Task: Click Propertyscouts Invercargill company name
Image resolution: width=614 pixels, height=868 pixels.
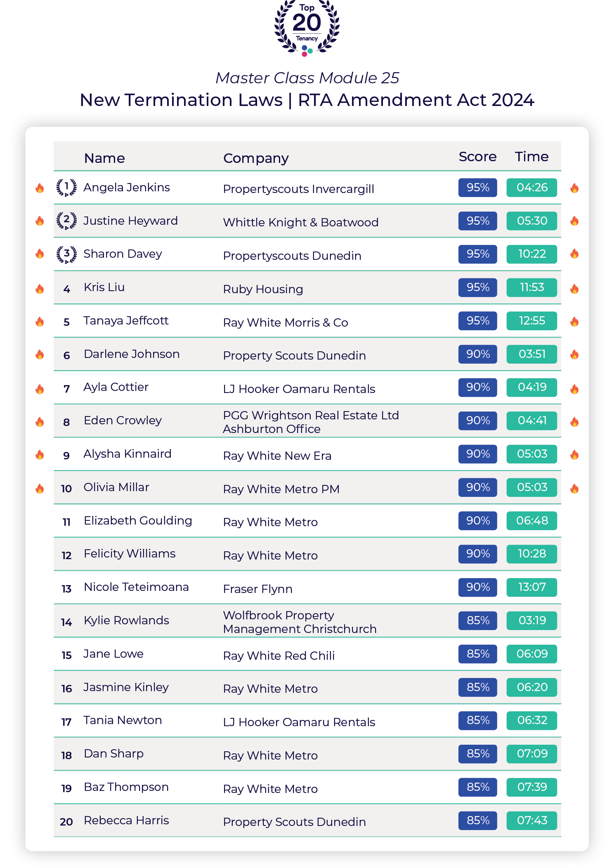Action: click(x=298, y=189)
